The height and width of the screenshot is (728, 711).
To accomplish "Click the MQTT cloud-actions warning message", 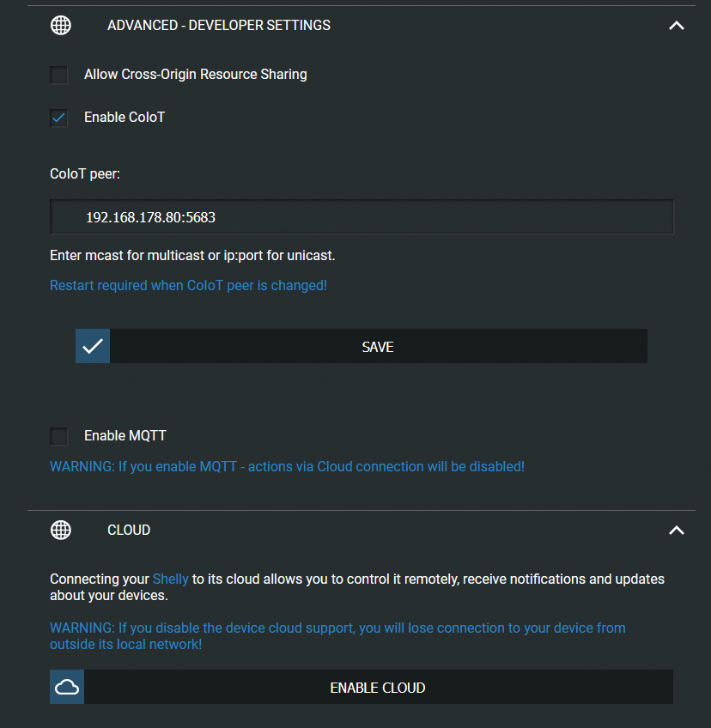I will click(287, 467).
